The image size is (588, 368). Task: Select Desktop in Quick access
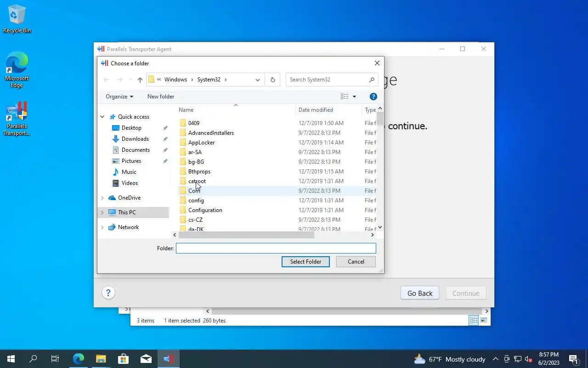click(131, 128)
